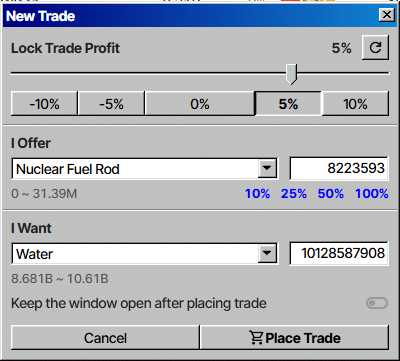This screenshot has width=400, height=361.
Task: Click Place Trade button
Action: [295, 338]
